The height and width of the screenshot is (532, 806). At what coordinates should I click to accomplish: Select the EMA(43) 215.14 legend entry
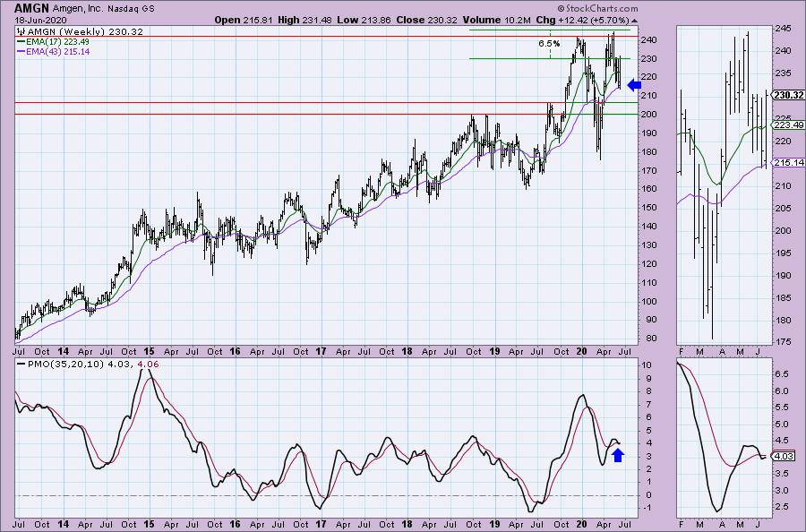[57, 51]
